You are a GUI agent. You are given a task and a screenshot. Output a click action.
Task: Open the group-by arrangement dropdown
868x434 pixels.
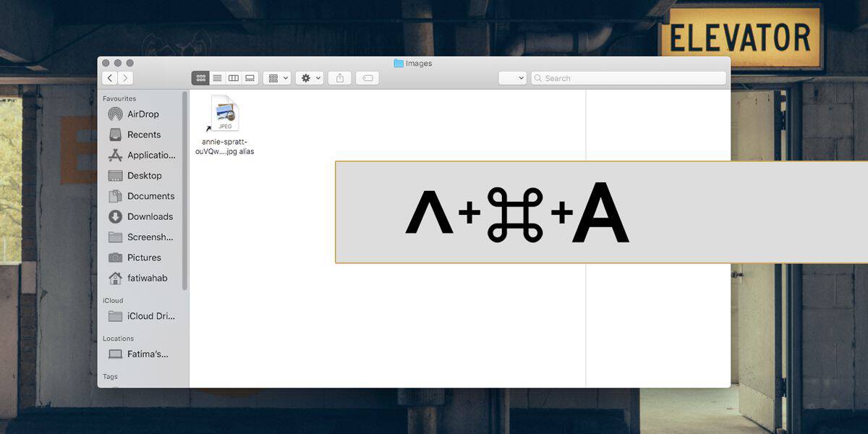[x=277, y=78]
